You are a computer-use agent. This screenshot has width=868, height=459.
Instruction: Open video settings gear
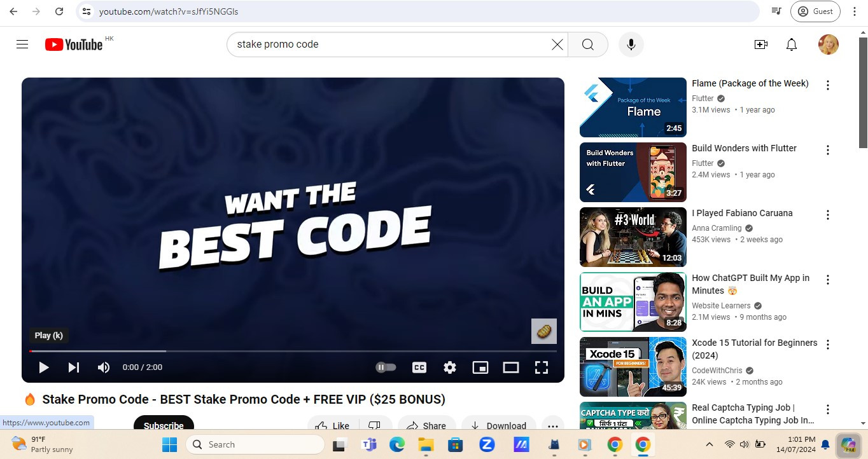450,367
